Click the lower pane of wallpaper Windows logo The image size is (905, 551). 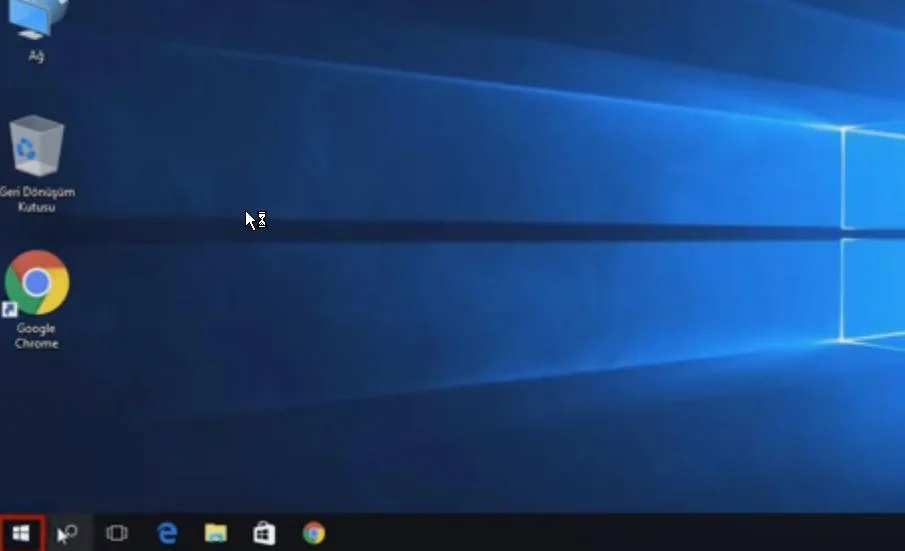pyautogui.click(x=873, y=290)
